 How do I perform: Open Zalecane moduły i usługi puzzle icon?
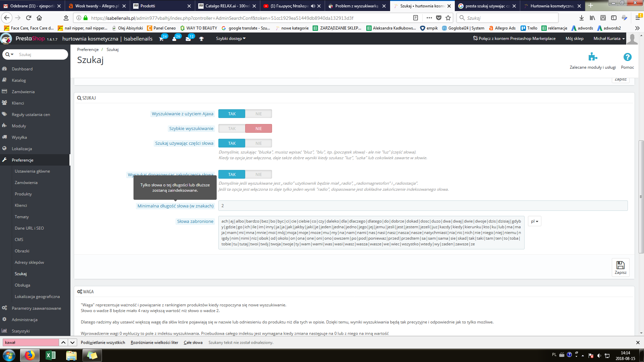click(x=593, y=57)
